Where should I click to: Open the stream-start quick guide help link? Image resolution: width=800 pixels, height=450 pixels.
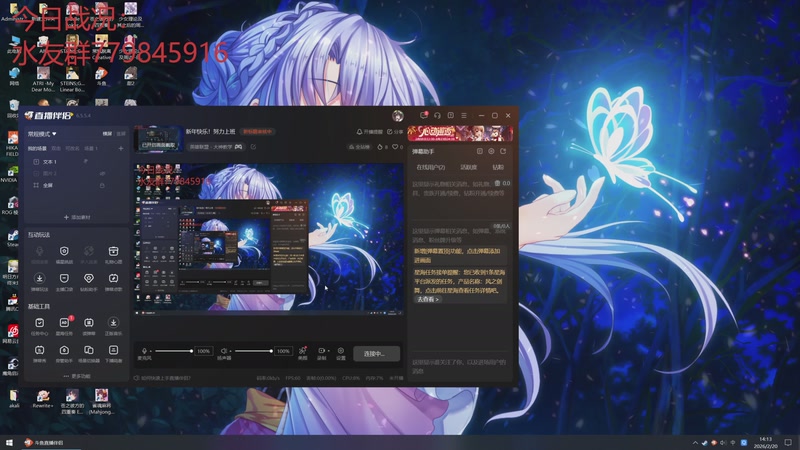point(162,378)
